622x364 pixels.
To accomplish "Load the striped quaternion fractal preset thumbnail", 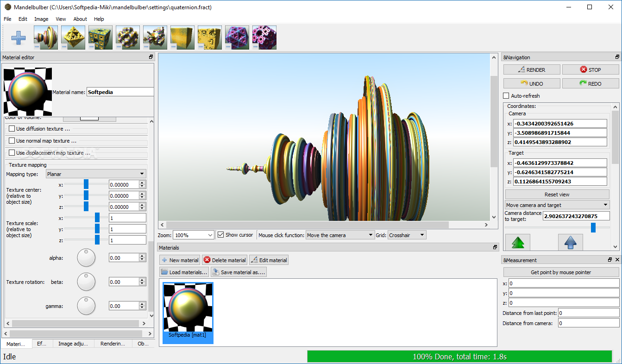I will tap(45, 38).
